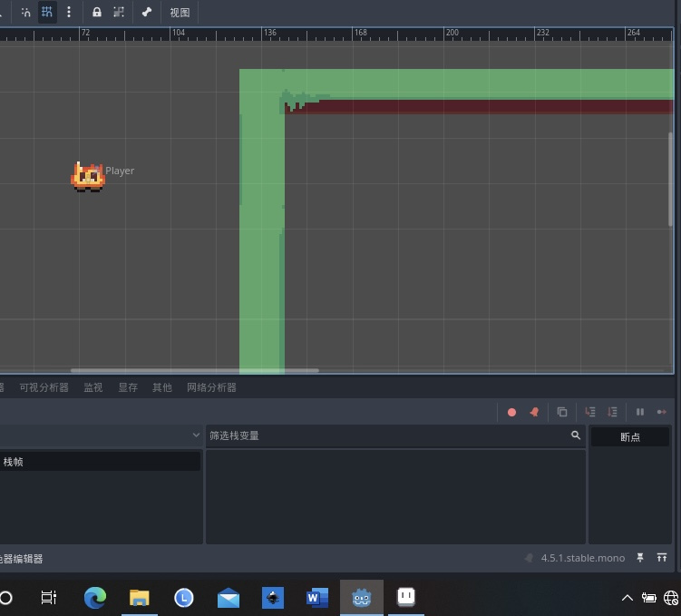This screenshot has height=616, width=681.
Task: Click the Cortana circle in the taskbar
Action: pos(6,598)
